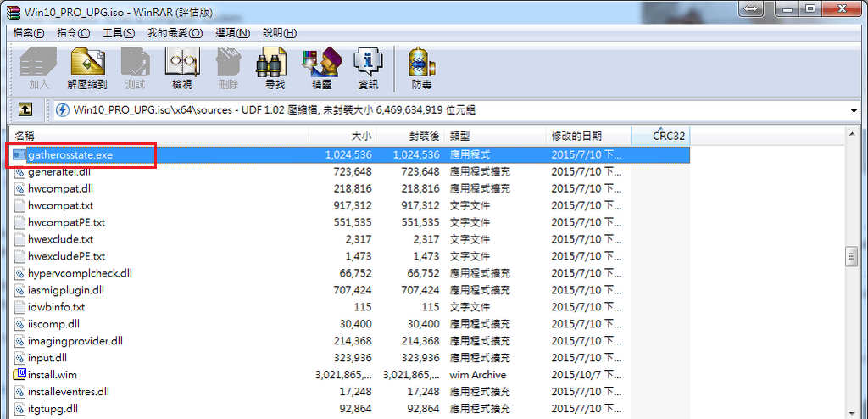This screenshot has height=419, width=868.
Task: Open the Find (尋找) binoculars icon
Action: (x=271, y=69)
